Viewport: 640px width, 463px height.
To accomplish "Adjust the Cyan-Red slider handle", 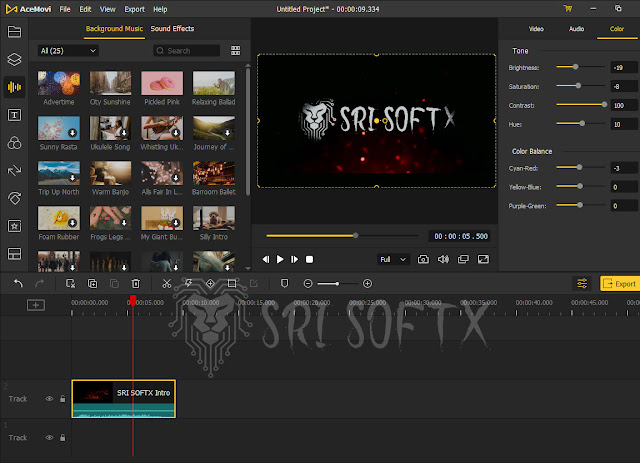I will pyautogui.click(x=579, y=167).
